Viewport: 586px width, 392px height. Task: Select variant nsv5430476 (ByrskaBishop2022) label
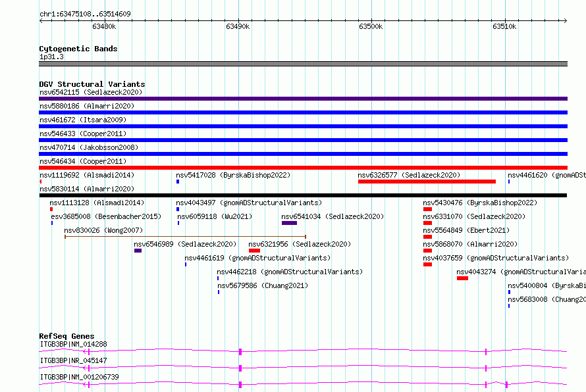[x=480, y=203]
